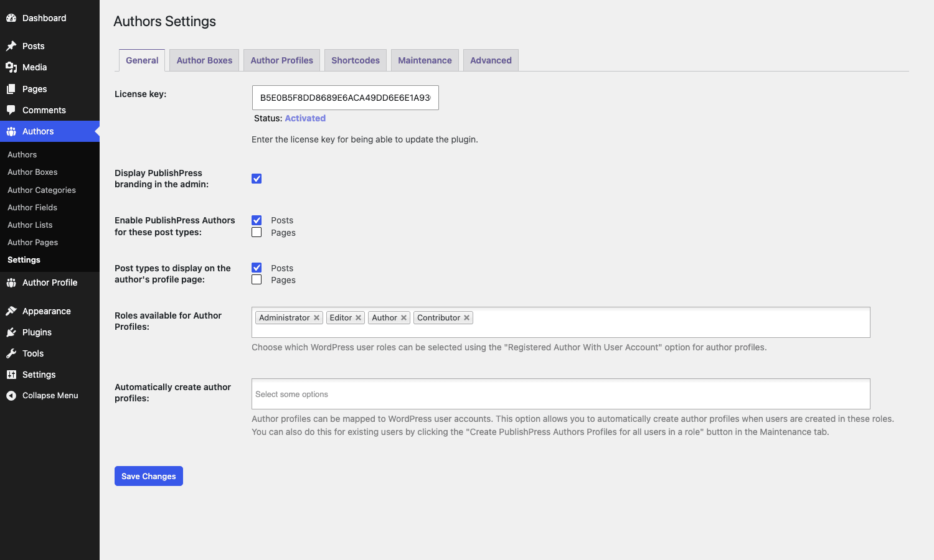The width and height of the screenshot is (934, 560).
Task: Open Automatically create author profiles dropdown
Action: [561, 394]
